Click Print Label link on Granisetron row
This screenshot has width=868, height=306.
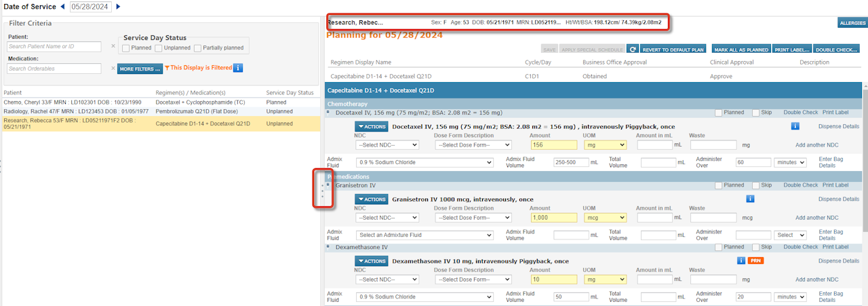coord(835,185)
